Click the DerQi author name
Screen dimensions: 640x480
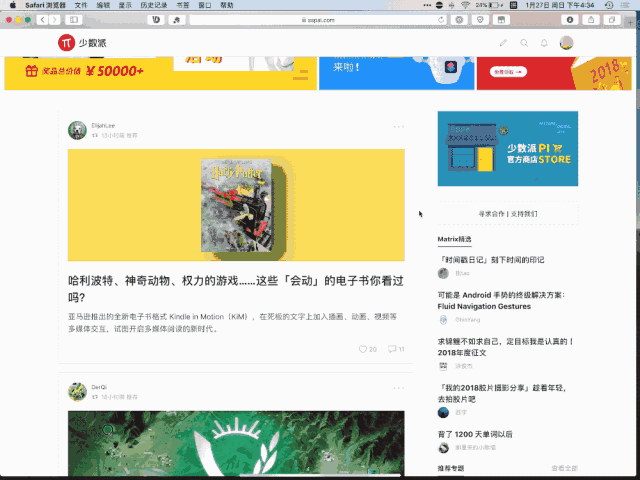(x=99, y=387)
